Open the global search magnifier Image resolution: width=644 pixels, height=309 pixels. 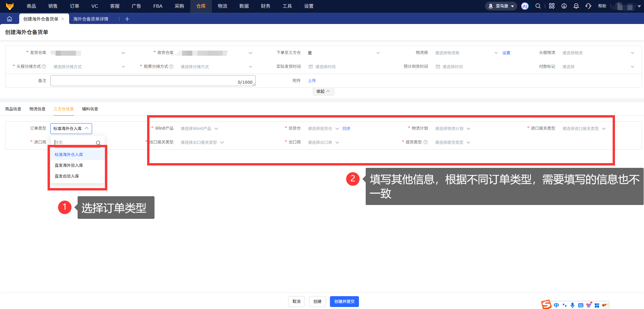pyautogui.click(x=538, y=6)
